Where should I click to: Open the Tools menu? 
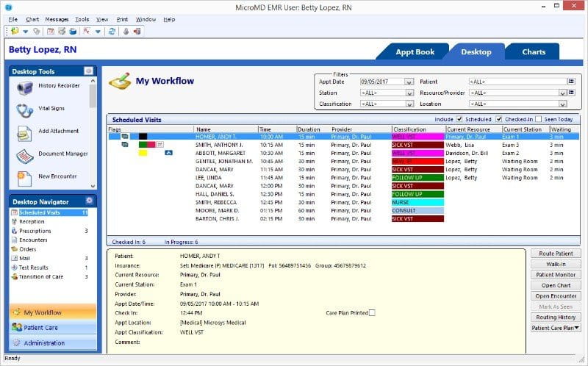pyautogui.click(x=82, y=20)
